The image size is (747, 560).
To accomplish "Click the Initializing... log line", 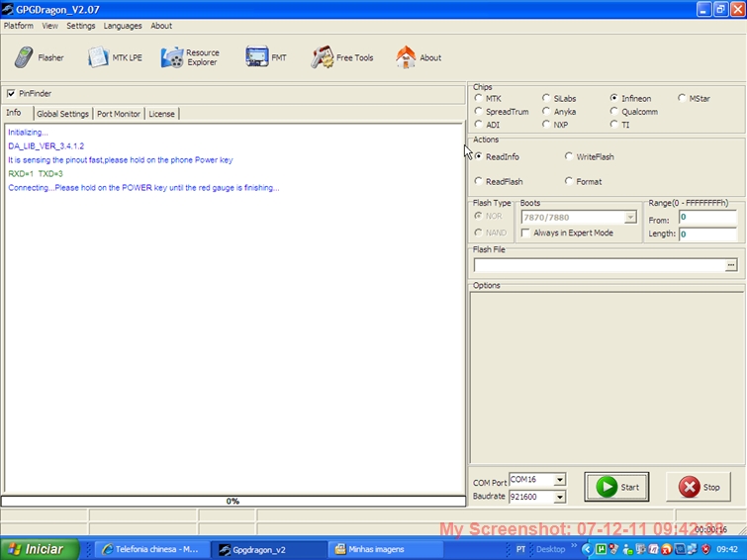I will (28, 132).
